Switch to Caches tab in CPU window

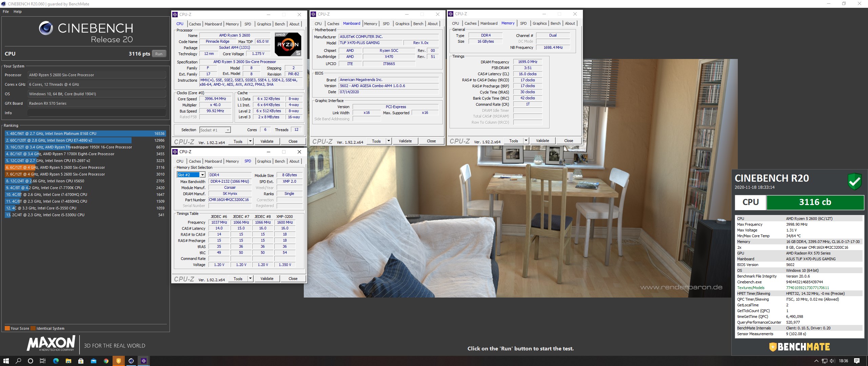pyautogui.click(x=195, y=24)
